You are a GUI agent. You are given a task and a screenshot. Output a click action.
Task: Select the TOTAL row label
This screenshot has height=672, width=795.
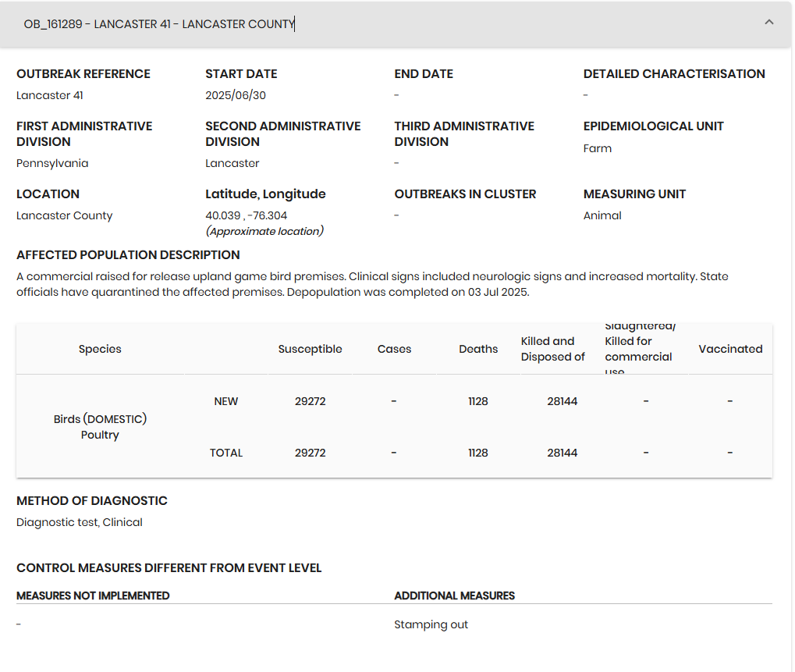(225, 453)
